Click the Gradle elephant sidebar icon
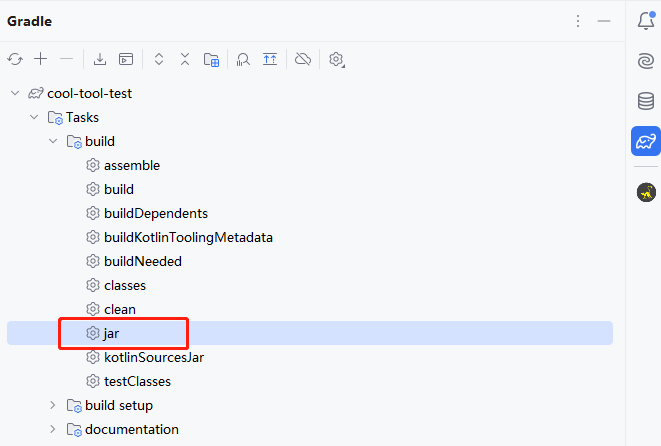Viewport: 661px width, 446px height. (646, 141)
